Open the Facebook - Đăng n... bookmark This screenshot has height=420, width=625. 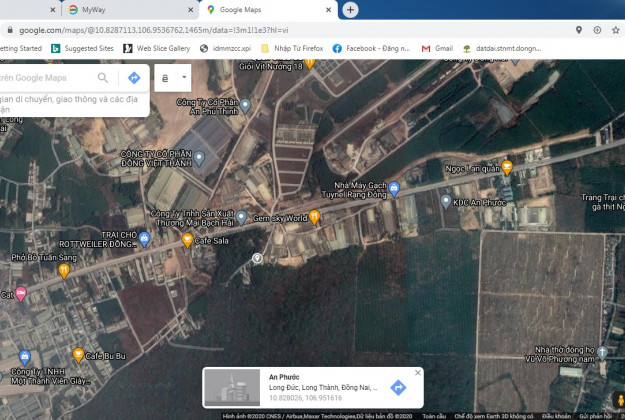coord(371,48)
